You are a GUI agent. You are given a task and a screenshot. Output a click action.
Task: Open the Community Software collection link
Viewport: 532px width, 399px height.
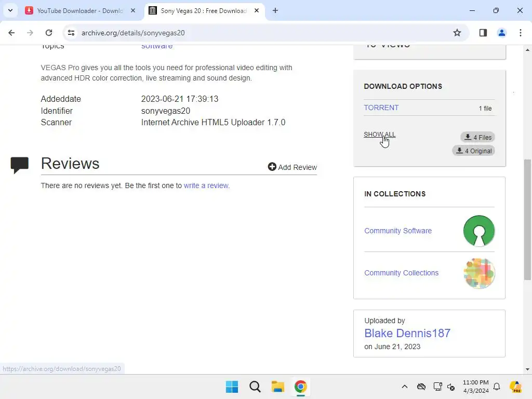[x=397, y=231]
